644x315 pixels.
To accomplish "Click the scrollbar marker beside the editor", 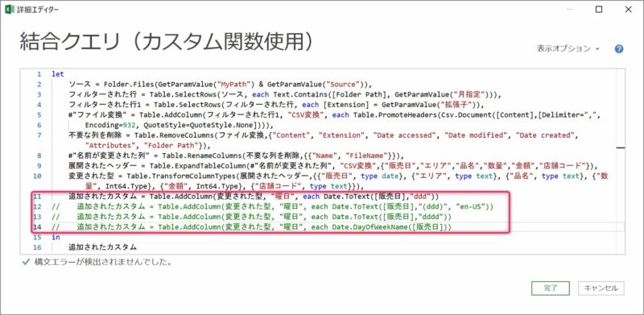I will coord(621,147).
